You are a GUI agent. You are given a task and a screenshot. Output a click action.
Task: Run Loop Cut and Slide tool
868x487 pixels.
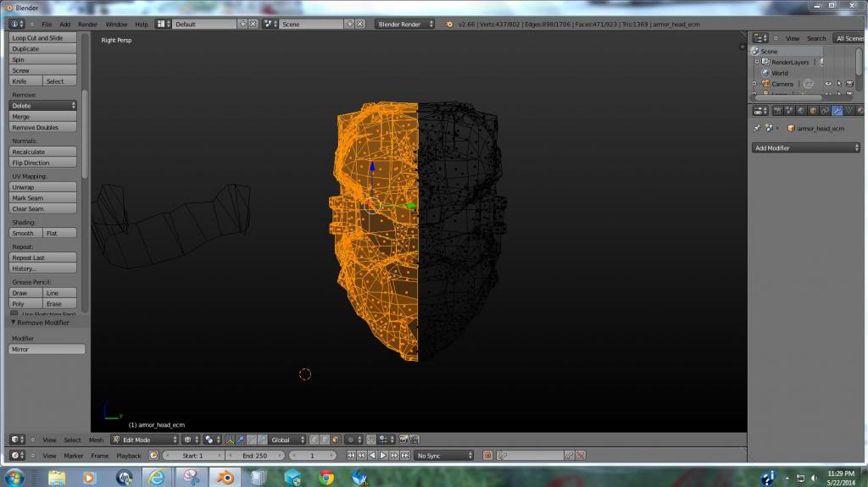click(42, 37)
